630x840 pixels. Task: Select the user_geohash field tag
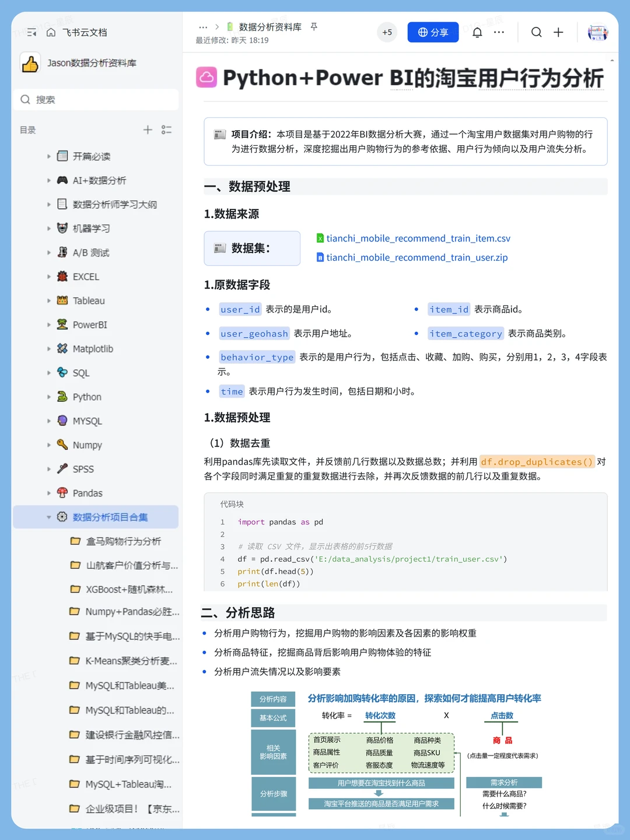[x=254, y=334]
